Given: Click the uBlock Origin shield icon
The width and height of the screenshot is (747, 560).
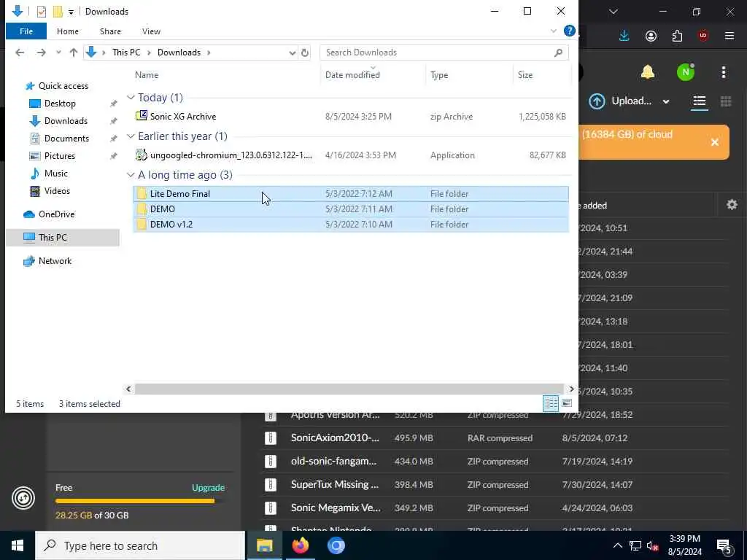Looking at the screenshot, I should pyautogui.click(x=703, y=36).
